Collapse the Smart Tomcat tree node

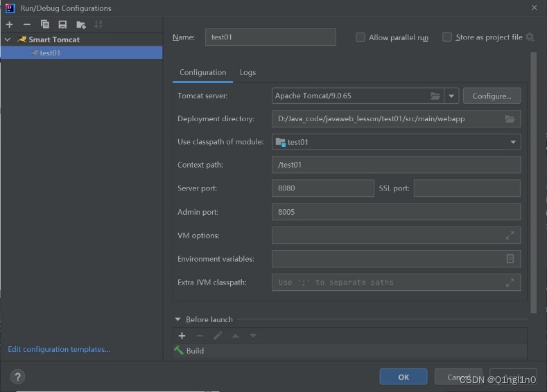(8, 39)
